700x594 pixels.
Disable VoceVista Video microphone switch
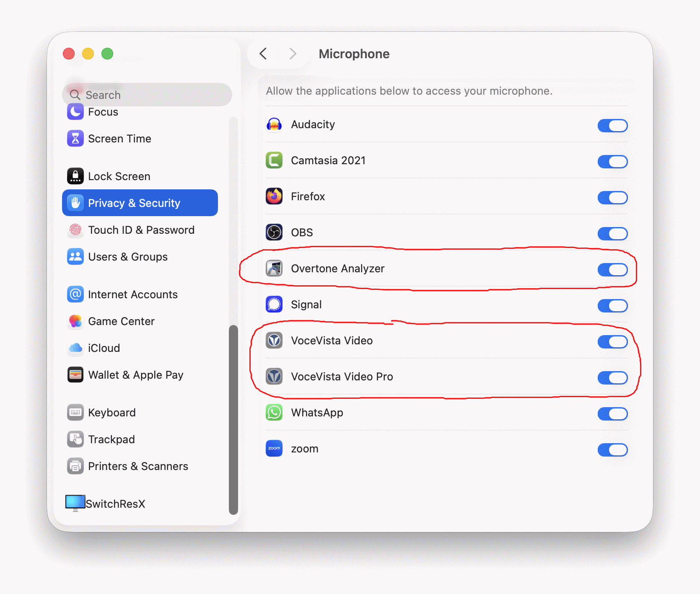pos(612,342)
